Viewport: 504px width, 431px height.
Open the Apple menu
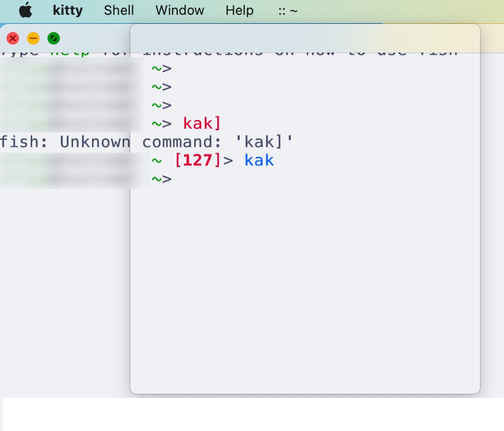25,10
